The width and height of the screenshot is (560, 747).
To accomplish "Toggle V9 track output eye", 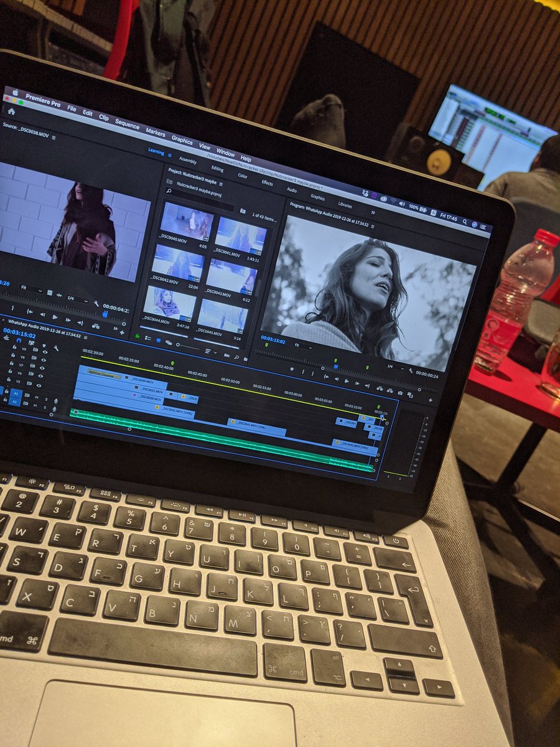I will click(x=45, y=352).
